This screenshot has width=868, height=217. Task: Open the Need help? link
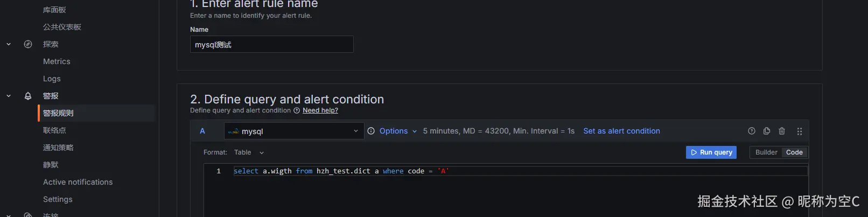pos(320,110)
